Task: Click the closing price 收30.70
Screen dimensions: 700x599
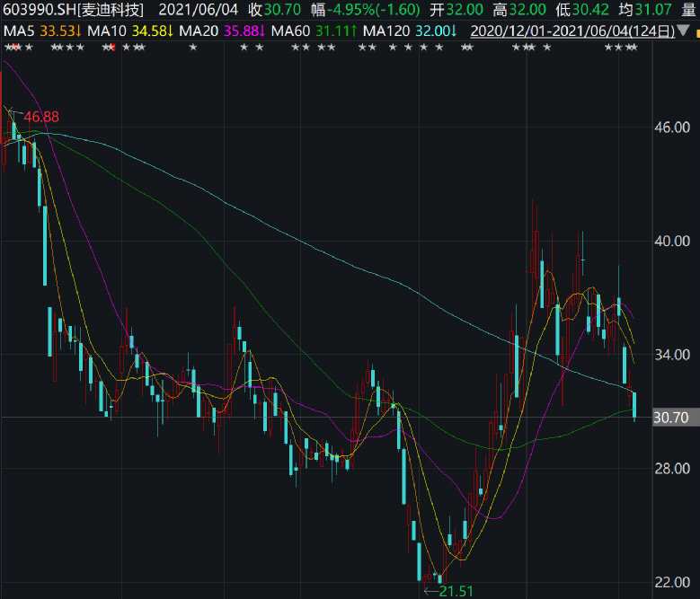Action: coord(275,9)
